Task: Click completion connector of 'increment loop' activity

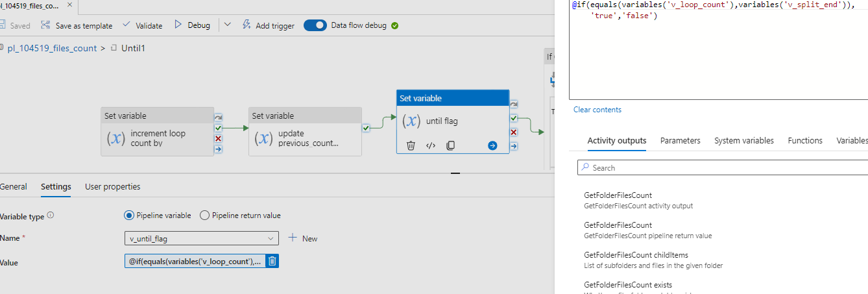Action: click(219, 149)
